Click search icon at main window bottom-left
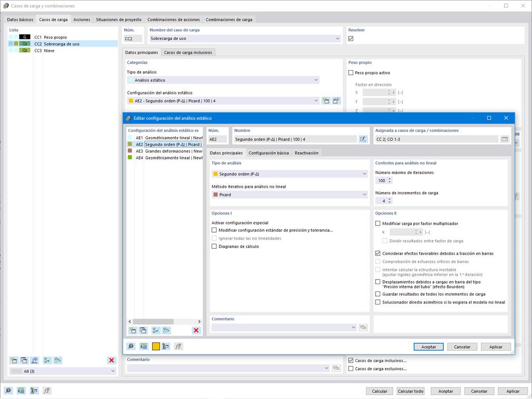This screenshot has width=532, height=399. click(8, 391)
